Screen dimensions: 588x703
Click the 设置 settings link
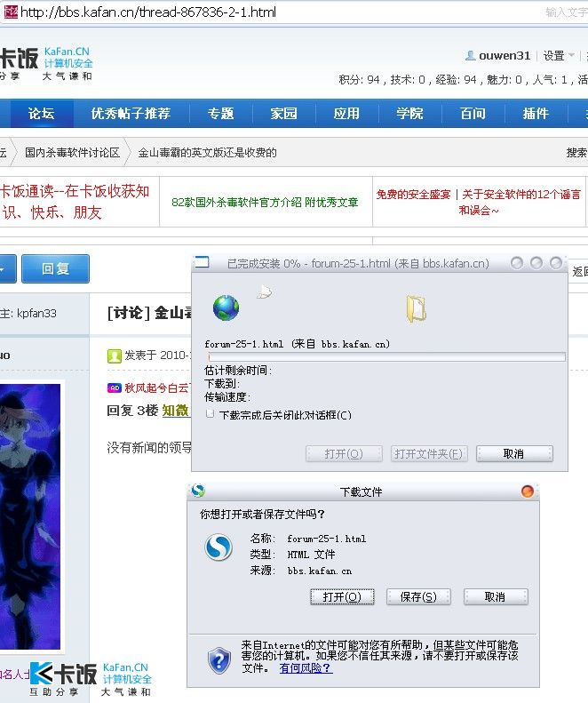pos(553,56)
